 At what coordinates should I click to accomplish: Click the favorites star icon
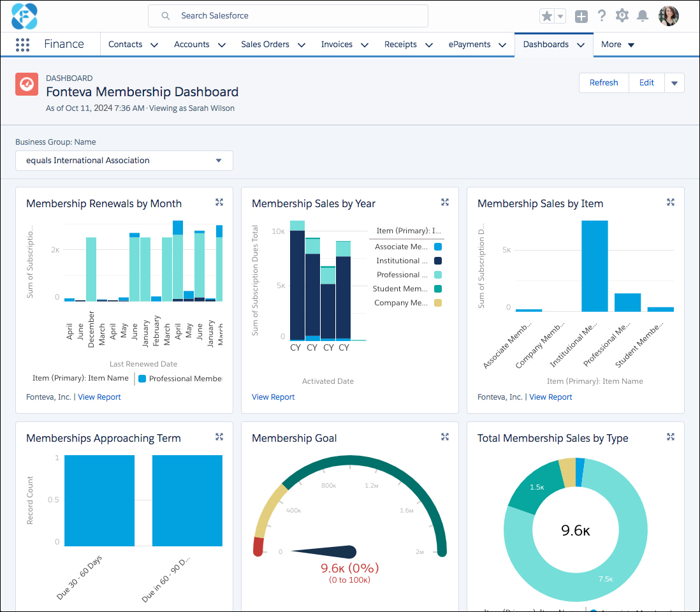click(546, 15)
